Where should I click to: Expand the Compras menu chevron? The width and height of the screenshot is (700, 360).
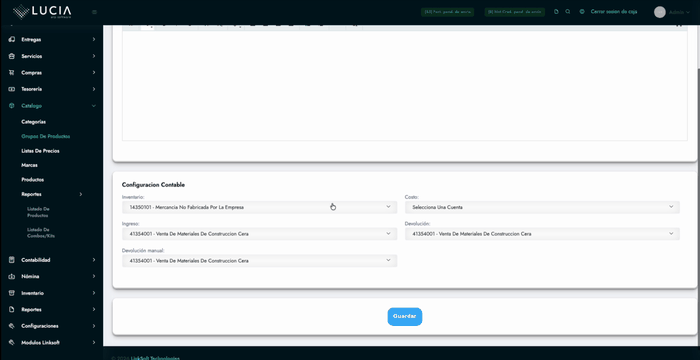(94, 72)
